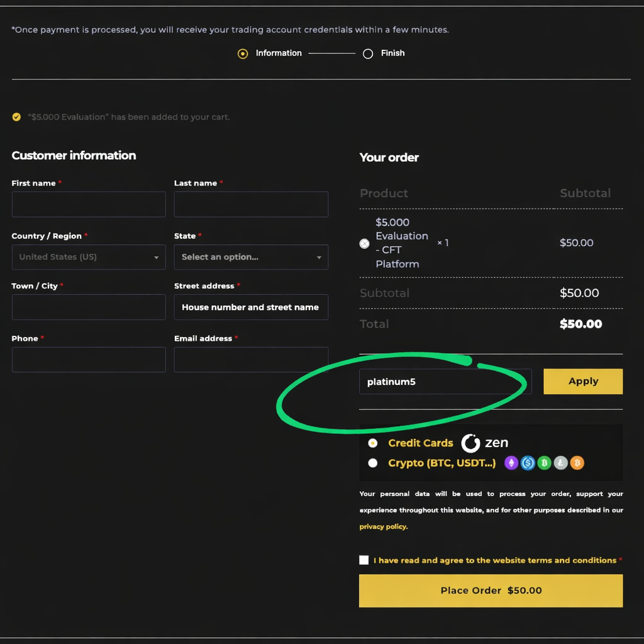Click the yellow cart-added checkmark icon
The width and height of the screenshot is (644, 644).
pos(16,117)
